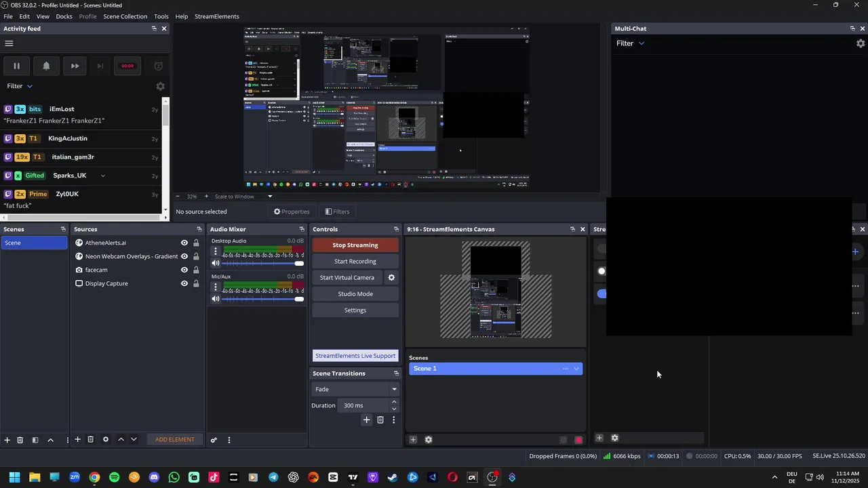This screenshot has width=868, height=488.
Task: Open the Multi-Chat Filter dropdown
Action: point(630,43)
